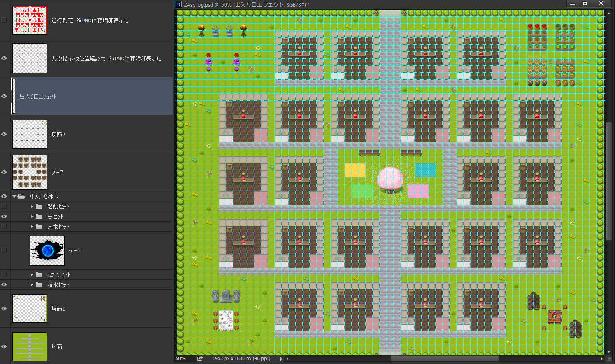The image size is (615, 364).
Task: Click the folder icon of 大木セット group
Action: coord(39,226)
